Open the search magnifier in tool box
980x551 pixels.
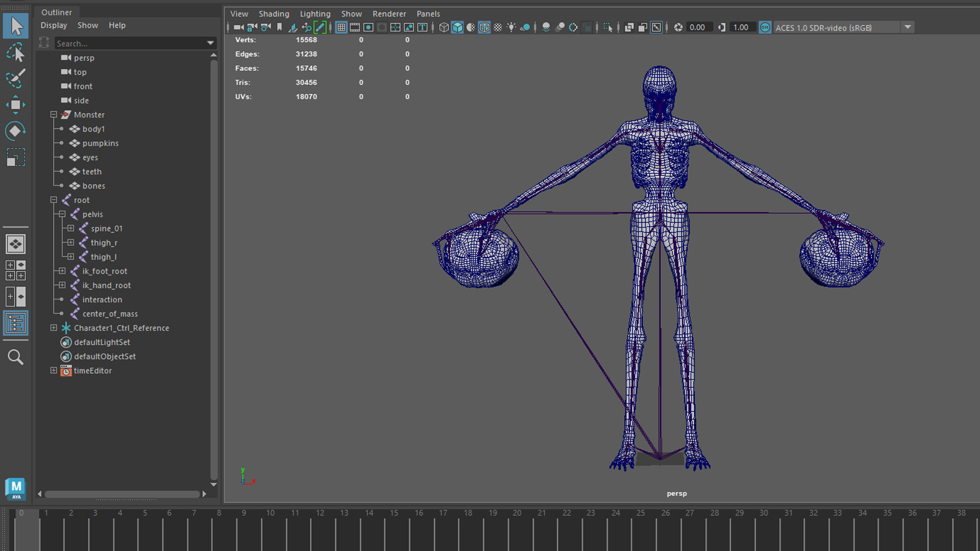16,357
